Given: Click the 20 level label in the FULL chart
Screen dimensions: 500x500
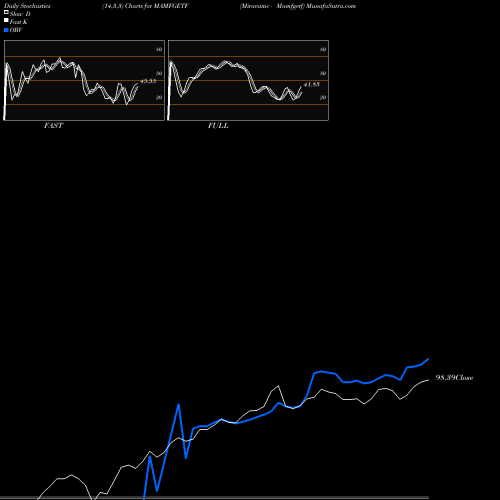Looking at the screenshot, I should pyautogui.click(x=323, y=97).
